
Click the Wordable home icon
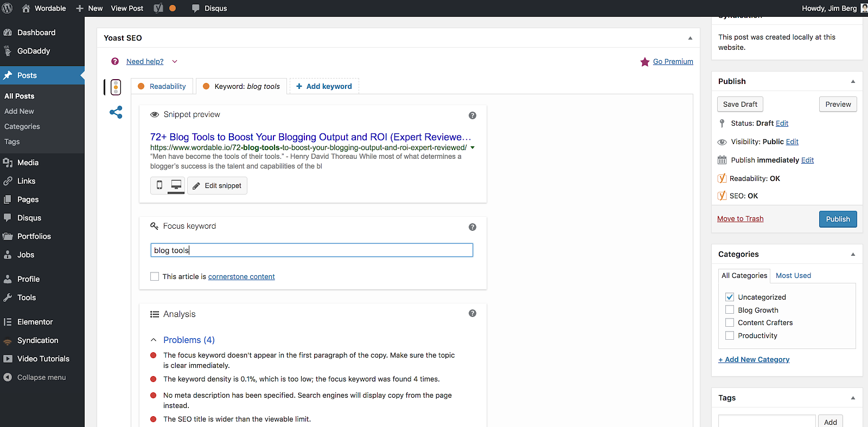point(25,8)
